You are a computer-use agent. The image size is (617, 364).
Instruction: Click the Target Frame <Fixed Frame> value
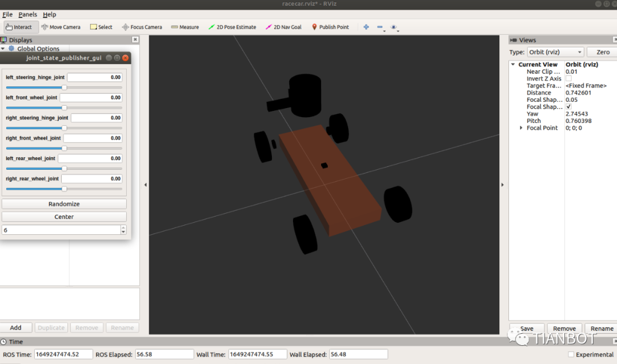(586, 86)
